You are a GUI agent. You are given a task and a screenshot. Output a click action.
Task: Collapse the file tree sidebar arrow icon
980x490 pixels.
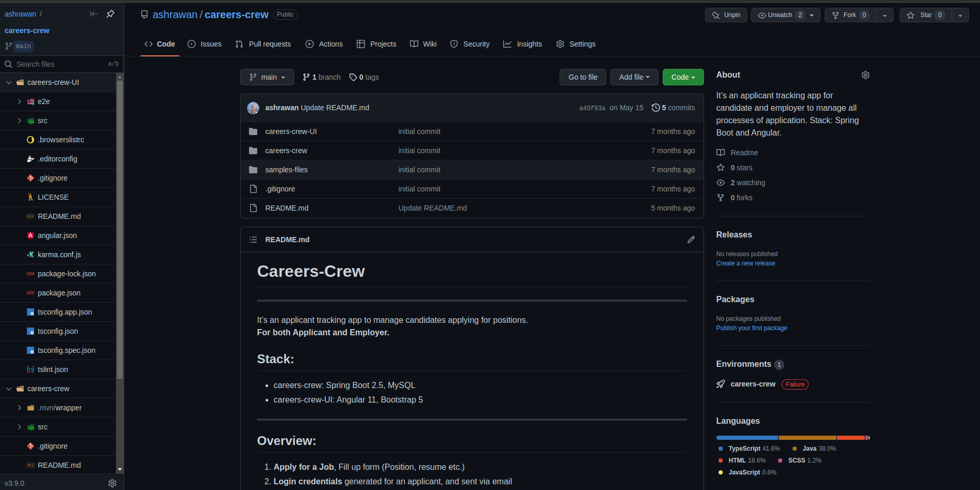point(94,14)
